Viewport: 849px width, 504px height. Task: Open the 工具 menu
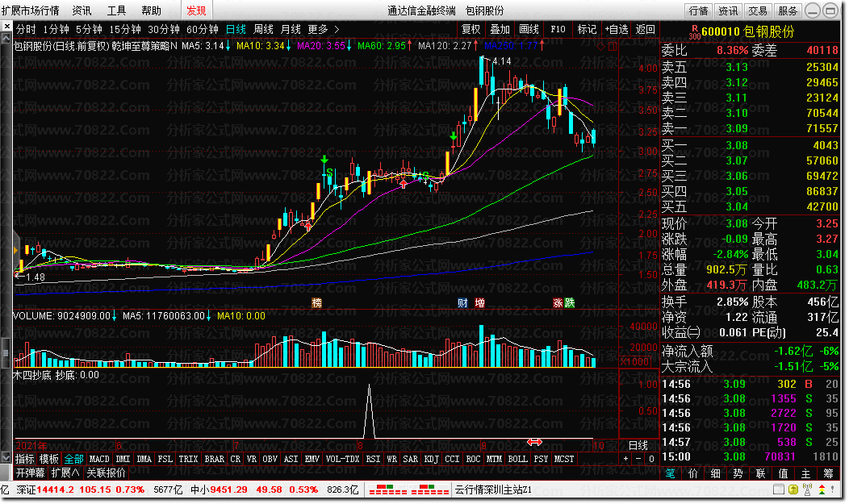[116, 10]
